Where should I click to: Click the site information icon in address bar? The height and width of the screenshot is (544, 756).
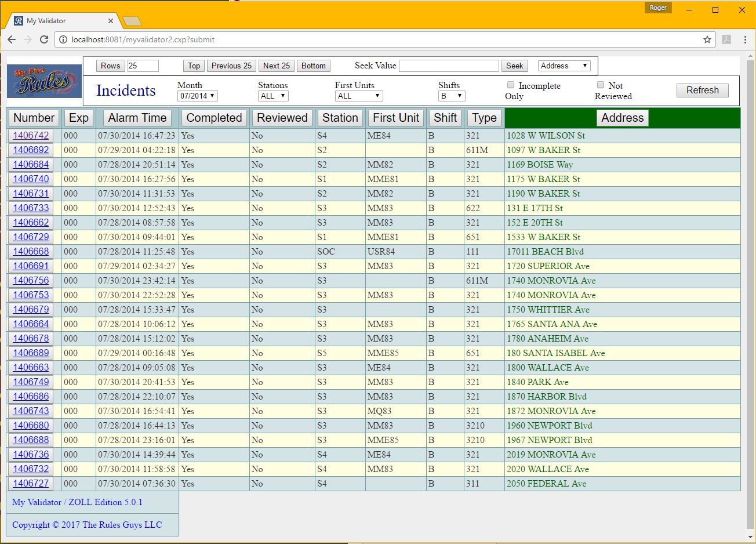pyautogui.click(x=63, y=39)
